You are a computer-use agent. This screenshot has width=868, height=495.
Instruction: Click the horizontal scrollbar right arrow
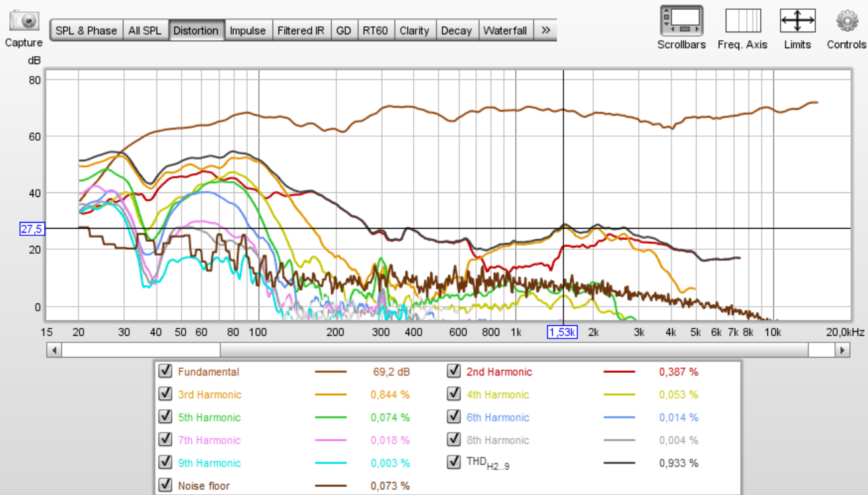[x=842, y=350]
